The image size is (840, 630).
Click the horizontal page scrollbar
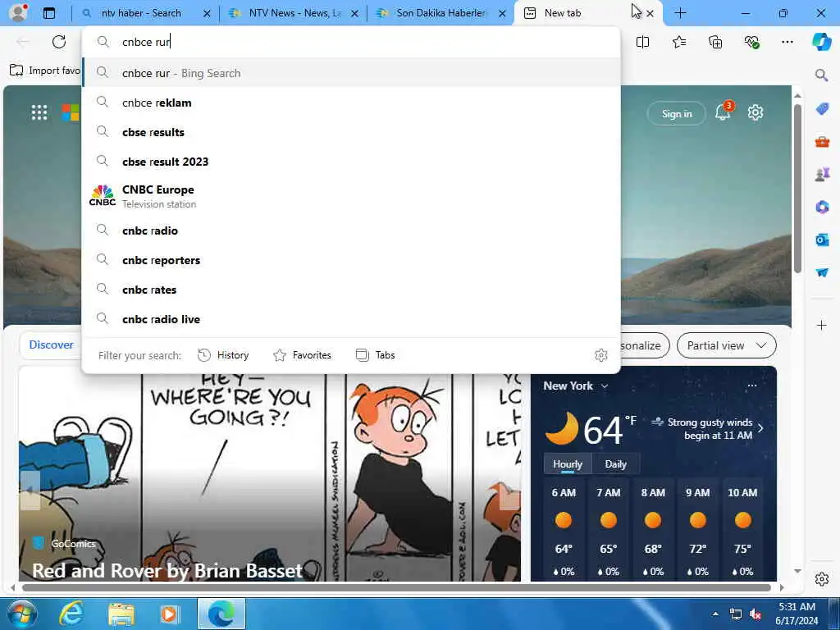point(396,587)
